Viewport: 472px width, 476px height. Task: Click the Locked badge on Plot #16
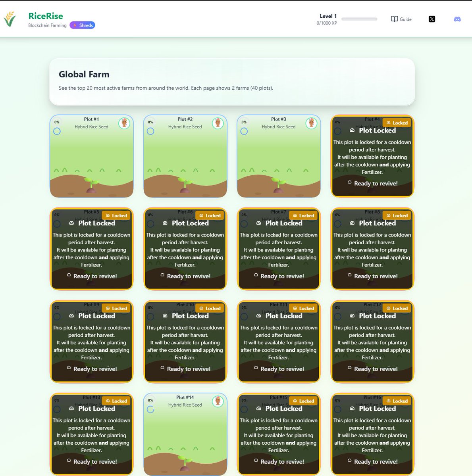coord(397,401)
